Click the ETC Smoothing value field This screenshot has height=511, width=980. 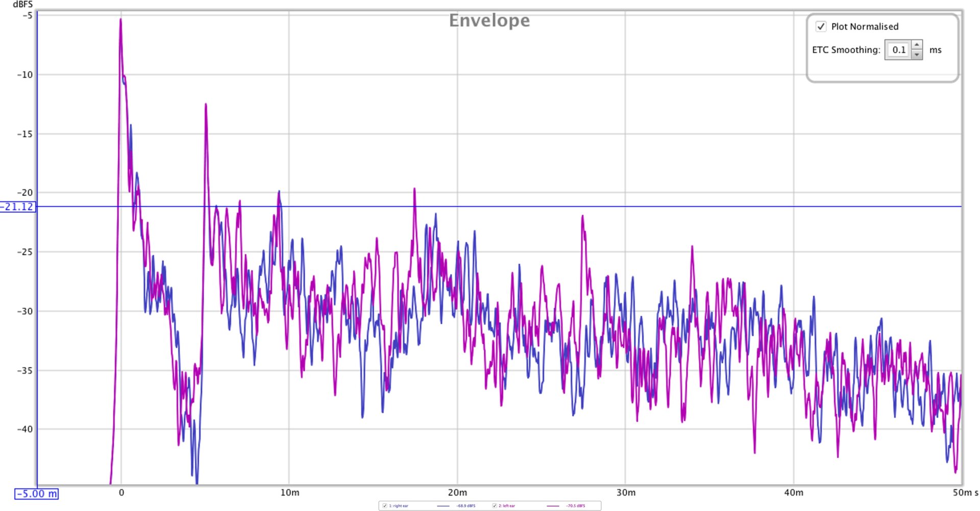point(898,50)
